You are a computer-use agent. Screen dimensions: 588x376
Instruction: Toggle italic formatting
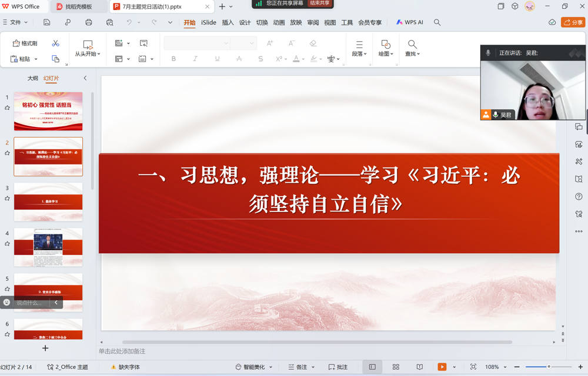tap(195, 59)
